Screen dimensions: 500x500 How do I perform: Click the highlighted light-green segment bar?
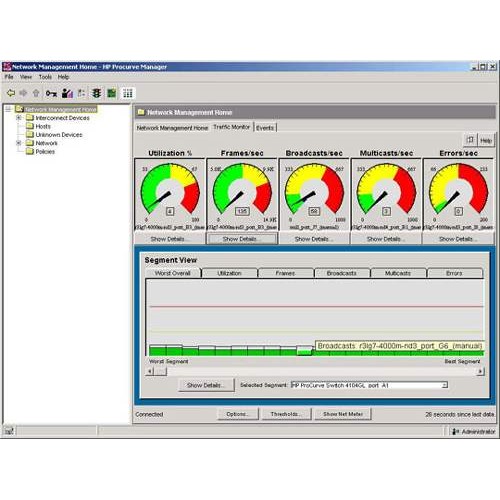coord(304,351)
